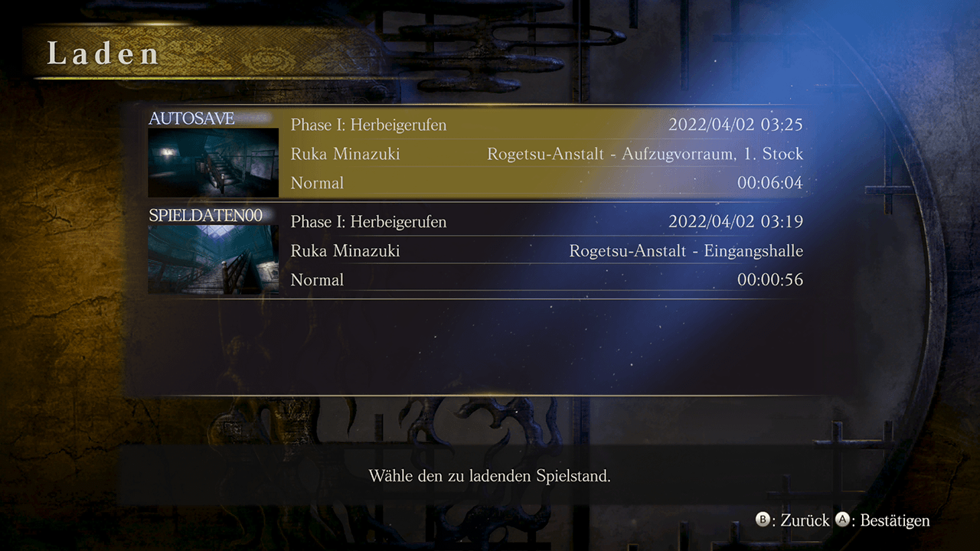Screen dimensions: 980x551
Task: Select save dated 2022/04/02 03:25
Action: click(736, 125)
